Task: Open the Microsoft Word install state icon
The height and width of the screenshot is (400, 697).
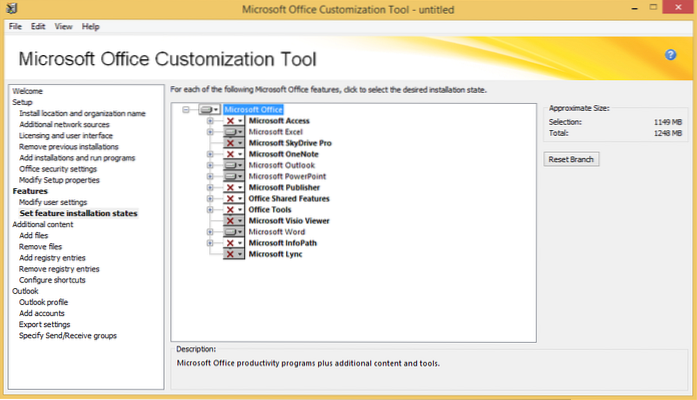Action: pos(233,232)
